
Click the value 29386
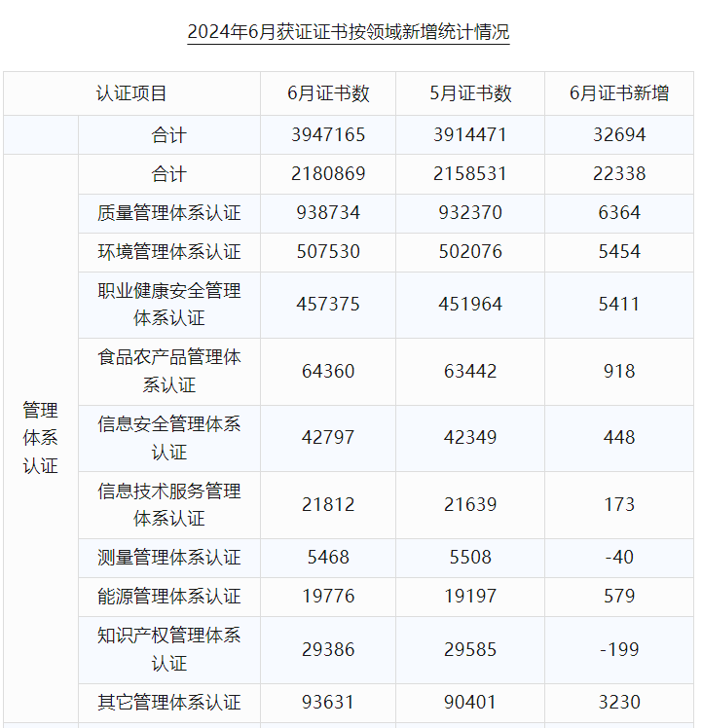coord(328,649)
